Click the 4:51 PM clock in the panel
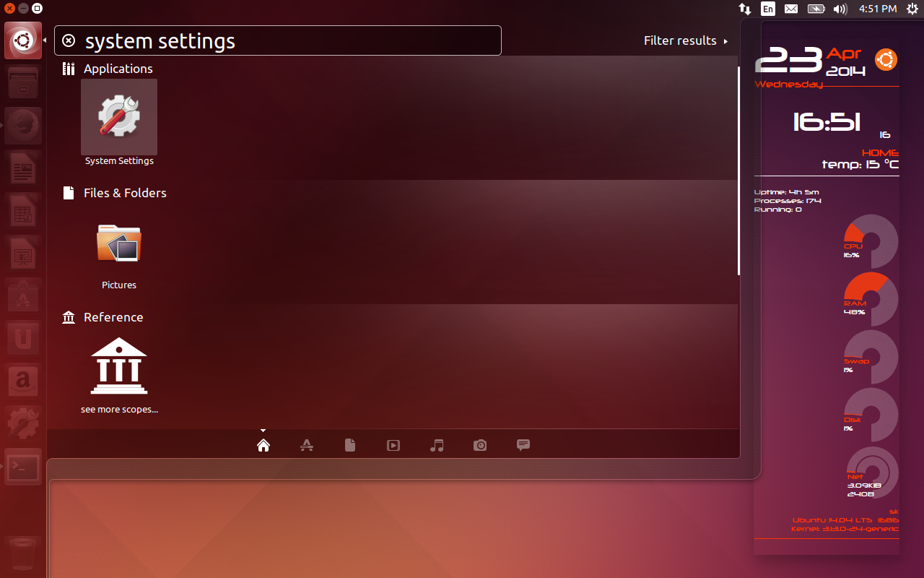924x578 pixels. click(x=878, y=9)
